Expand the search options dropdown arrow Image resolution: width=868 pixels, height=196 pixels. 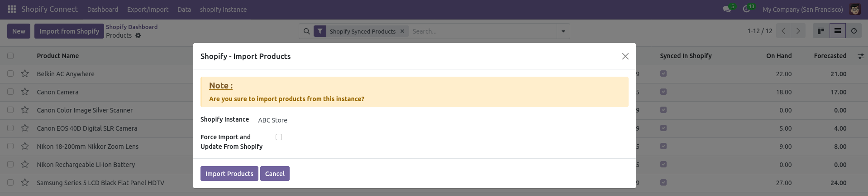click(563, 31)
